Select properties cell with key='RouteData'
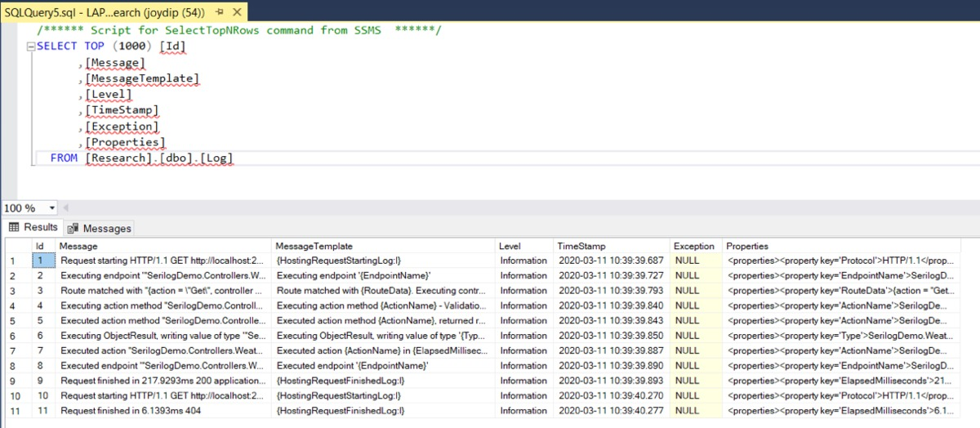The image size is (980, 428). click(x=841, y=291)
